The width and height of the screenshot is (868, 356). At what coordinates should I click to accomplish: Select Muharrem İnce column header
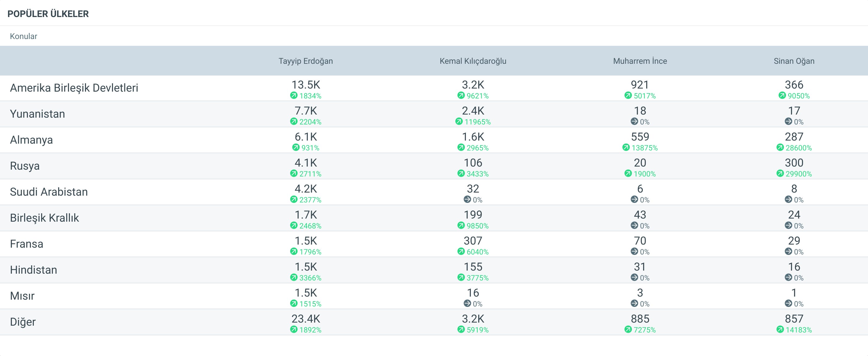pos(640,61)
